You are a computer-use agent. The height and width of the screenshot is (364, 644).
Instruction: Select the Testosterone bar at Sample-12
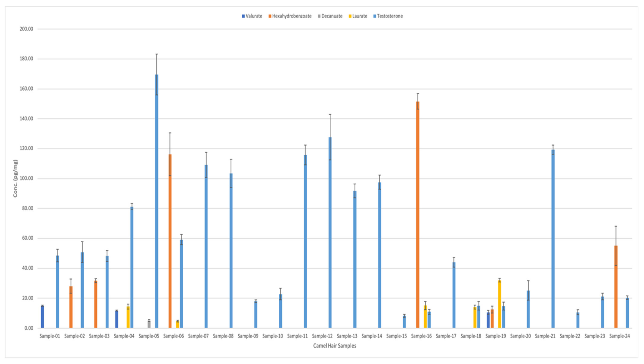(330, 233)
